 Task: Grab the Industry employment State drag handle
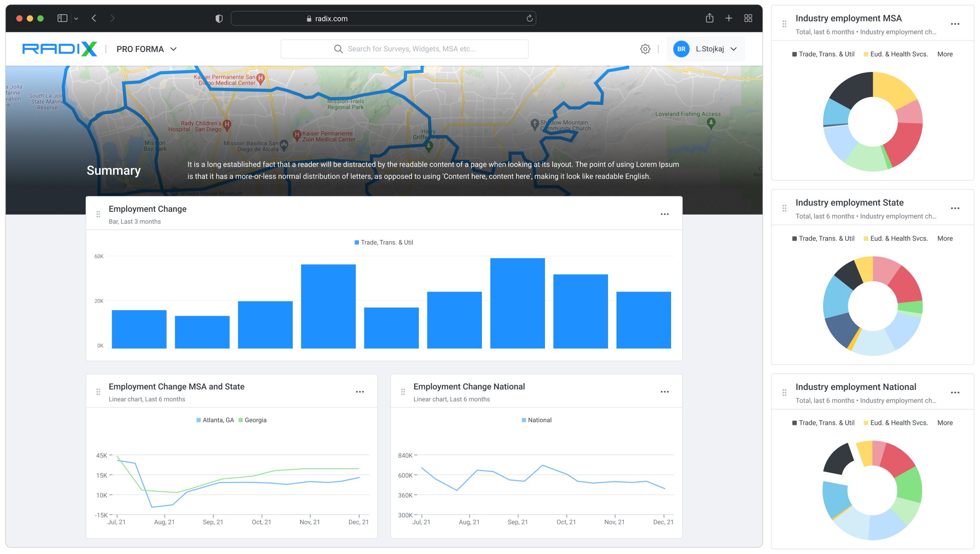point(784,208)
